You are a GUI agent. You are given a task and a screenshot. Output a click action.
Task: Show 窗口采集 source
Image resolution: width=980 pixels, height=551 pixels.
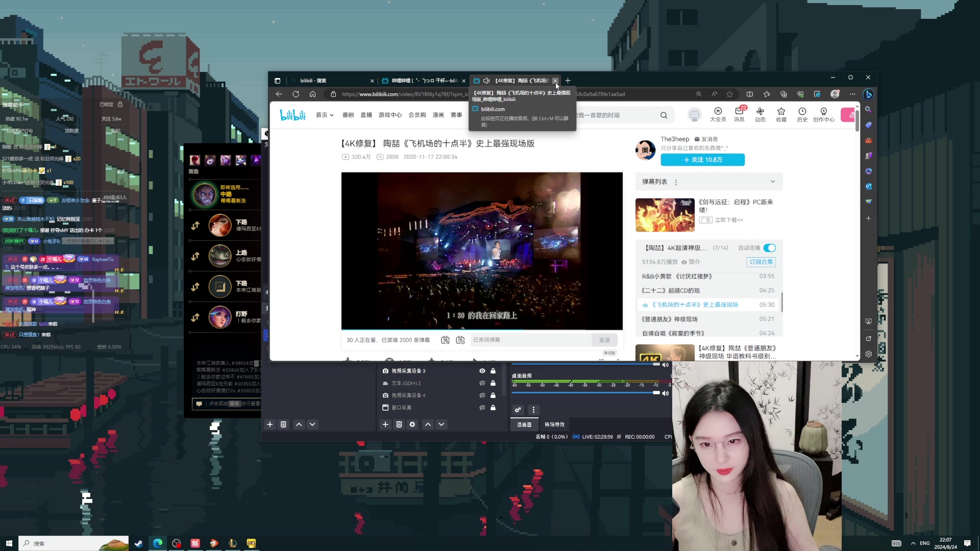pyautogui.click(x=482, y=408)
